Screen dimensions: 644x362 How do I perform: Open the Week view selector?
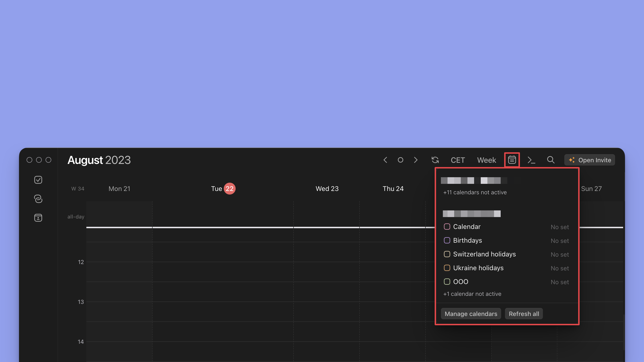click(x=486, y=160)
